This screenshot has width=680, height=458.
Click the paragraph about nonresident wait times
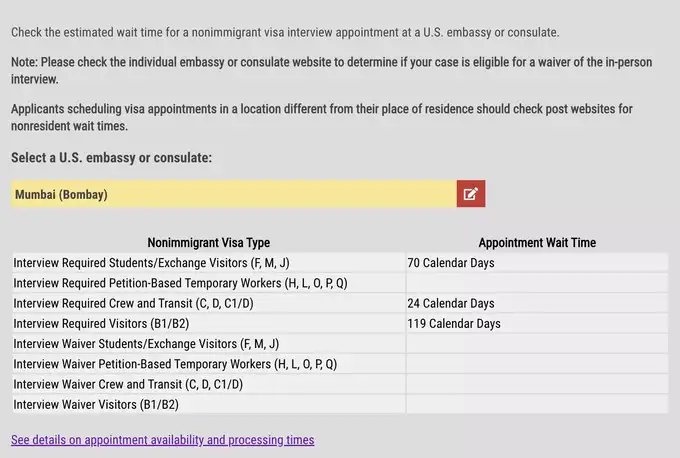point(322,117)
